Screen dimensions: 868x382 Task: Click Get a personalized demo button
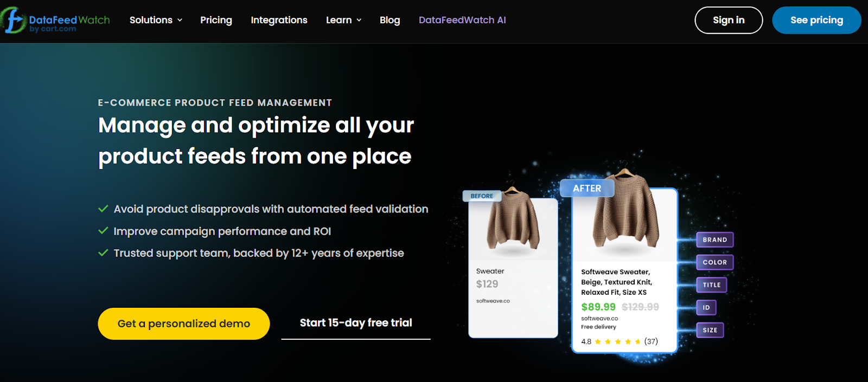[x=184, y=323]
